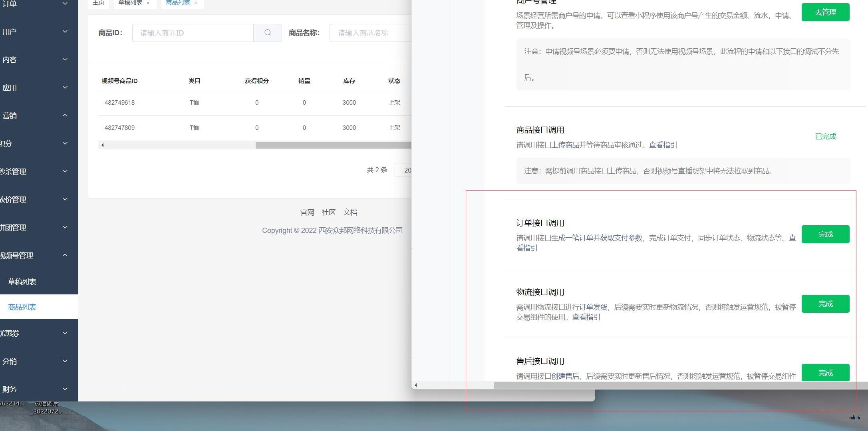This screenshot has width=868, height=431.
Task: Expand the 拼团管理 submenu
Action: pyautogui.click(x=65, y=227)
